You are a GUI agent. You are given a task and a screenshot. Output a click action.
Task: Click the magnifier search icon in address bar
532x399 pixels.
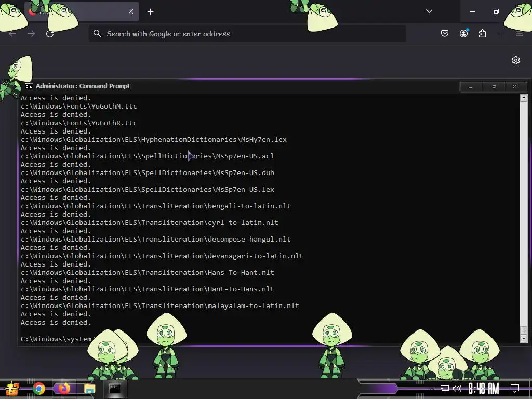point(97,33)
